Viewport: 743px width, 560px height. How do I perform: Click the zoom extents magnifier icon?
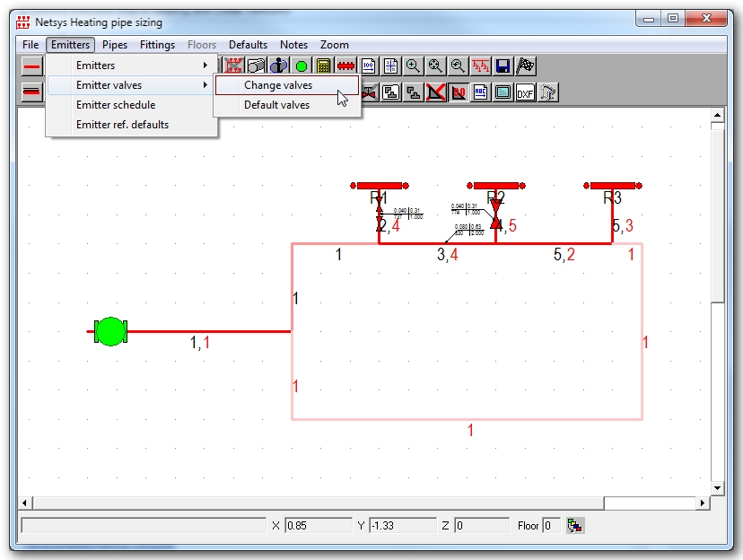tap(435, 66)
